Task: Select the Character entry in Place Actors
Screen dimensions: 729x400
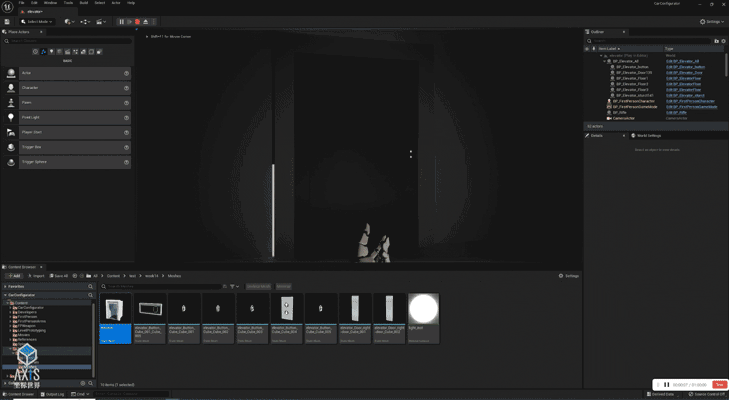Action: [x=68, y=88]
